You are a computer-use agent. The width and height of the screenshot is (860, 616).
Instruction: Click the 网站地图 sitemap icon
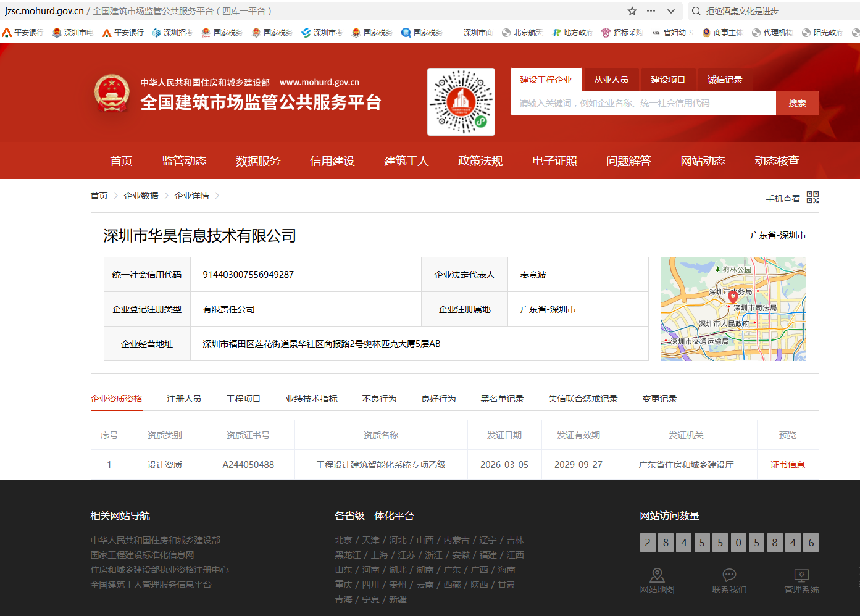coord(658,575)
